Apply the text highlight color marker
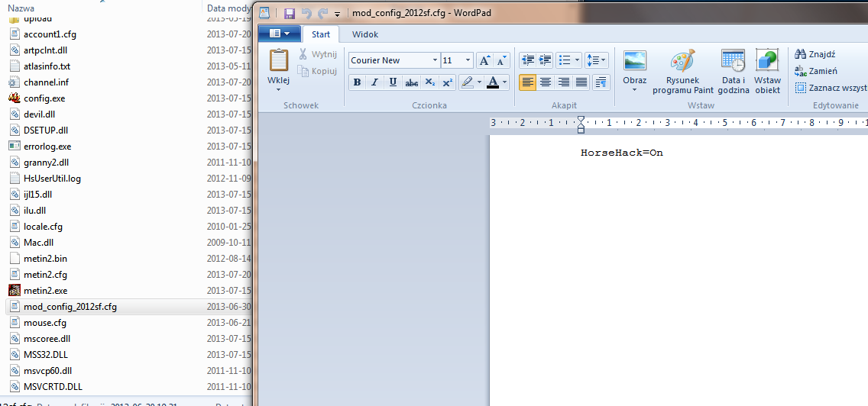The width and height of the screenshot is (868, 406). click(x=467, y=82)
